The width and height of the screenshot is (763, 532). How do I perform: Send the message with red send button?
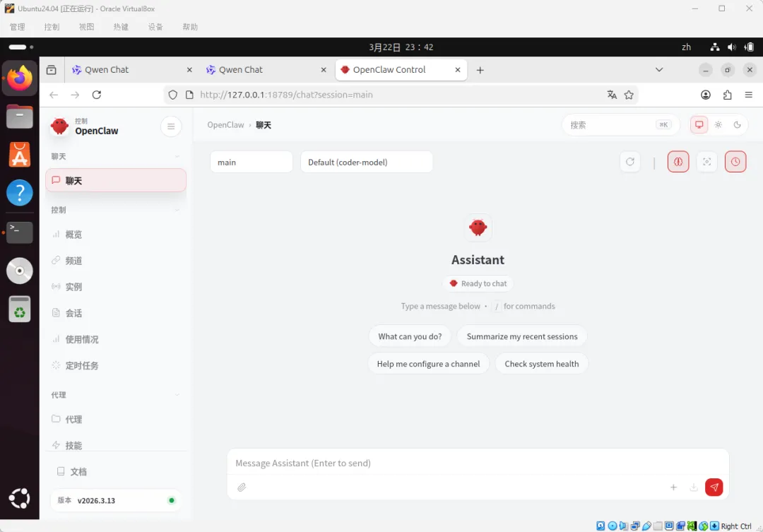(714, 487)
